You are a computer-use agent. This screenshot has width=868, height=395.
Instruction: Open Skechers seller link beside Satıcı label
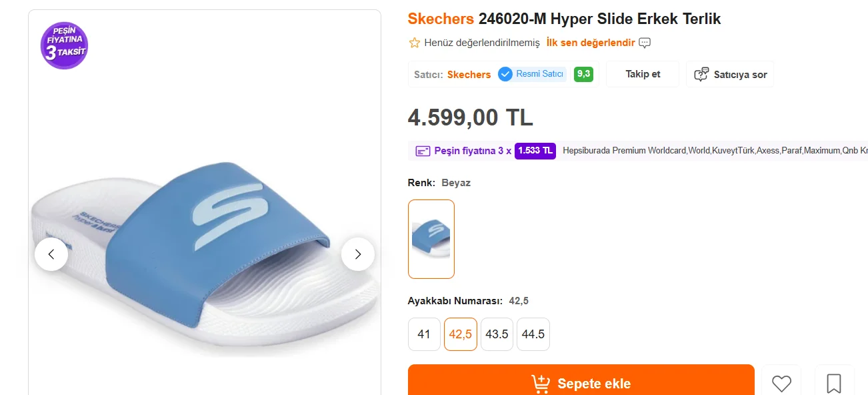pyautogui.click(x=469, y=75)
